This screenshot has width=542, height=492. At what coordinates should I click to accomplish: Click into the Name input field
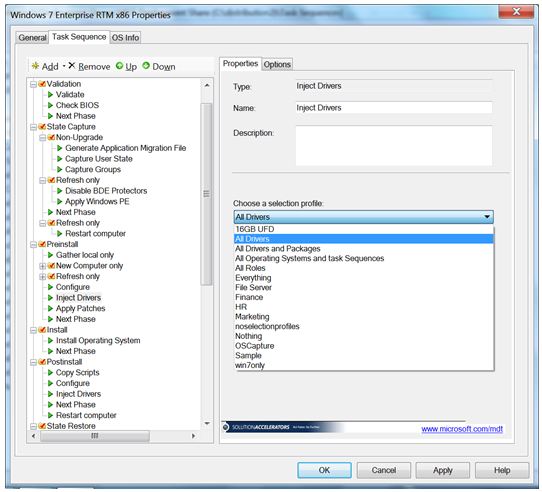point(394,108)
